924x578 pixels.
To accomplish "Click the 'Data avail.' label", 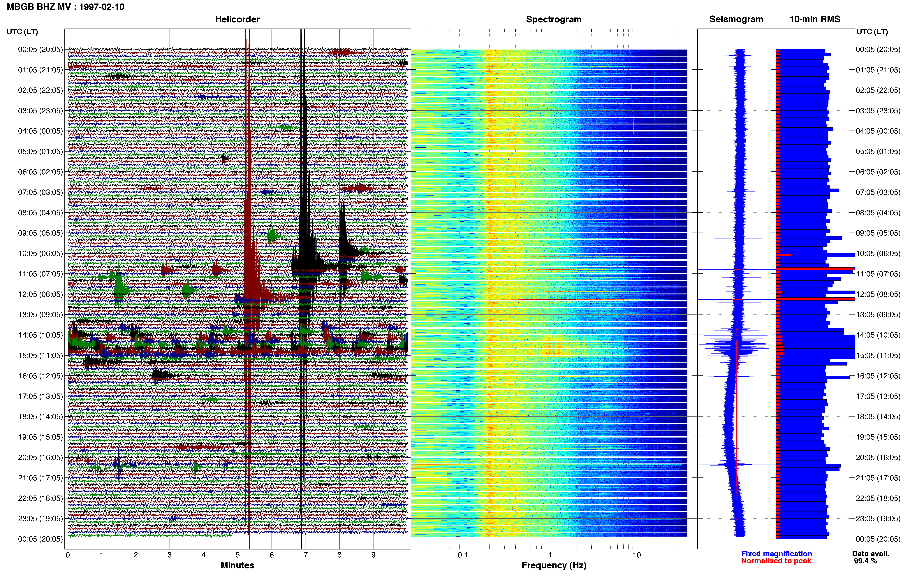I will 870,554.
